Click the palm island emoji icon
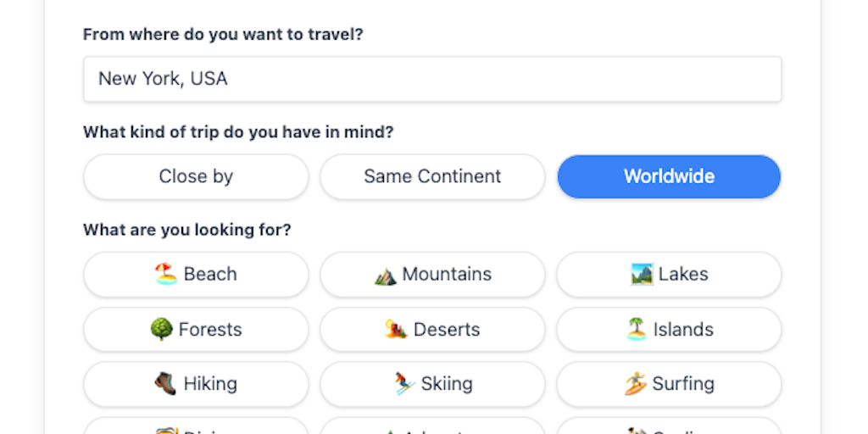 tap(637, 329)
